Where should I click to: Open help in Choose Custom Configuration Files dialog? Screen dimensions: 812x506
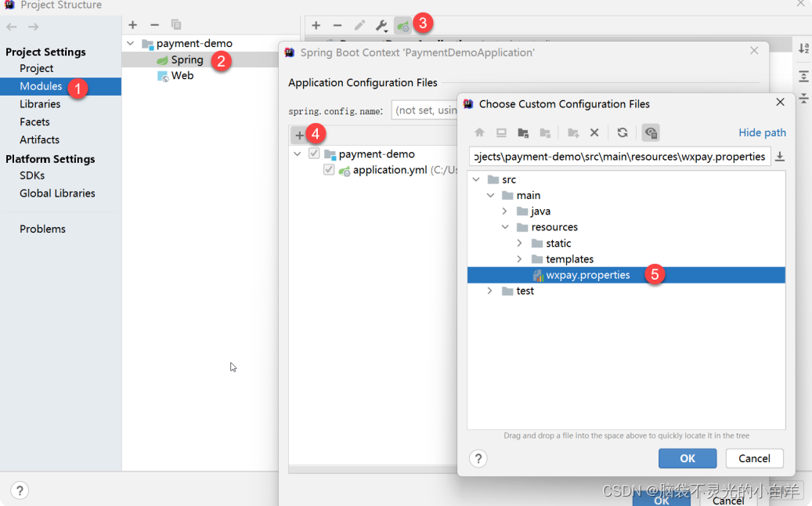pyautogui.click(x=478, y=458)
